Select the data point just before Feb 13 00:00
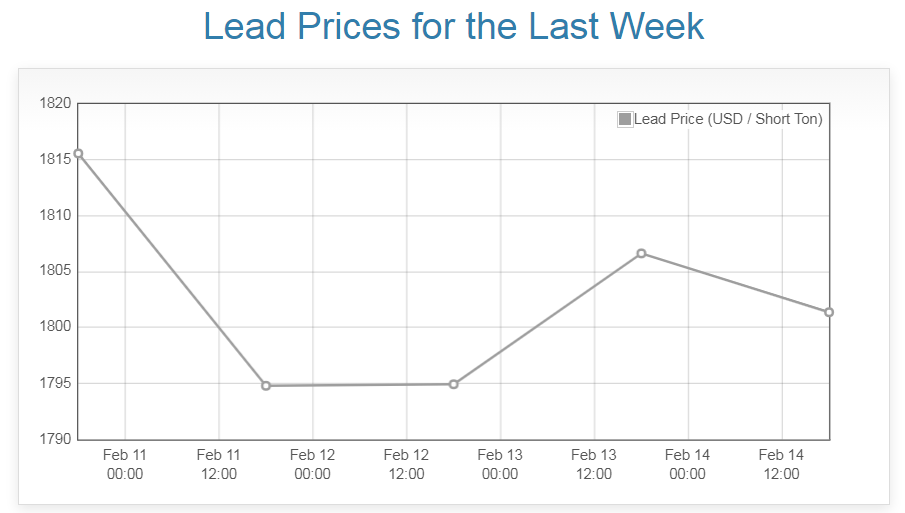This screenshot has height=513, width=905. 454,384
